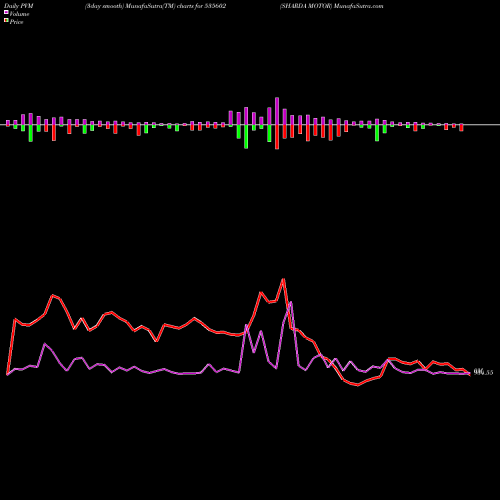The width and height of the screenshot is (500, 500).
Task: Select the Volume legend label
Action: point(19,14)
